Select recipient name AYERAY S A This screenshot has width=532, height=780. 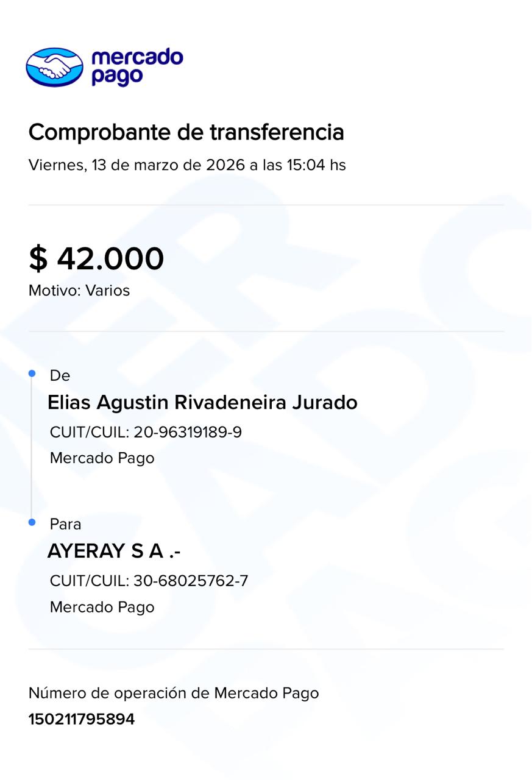click(114, 551)
